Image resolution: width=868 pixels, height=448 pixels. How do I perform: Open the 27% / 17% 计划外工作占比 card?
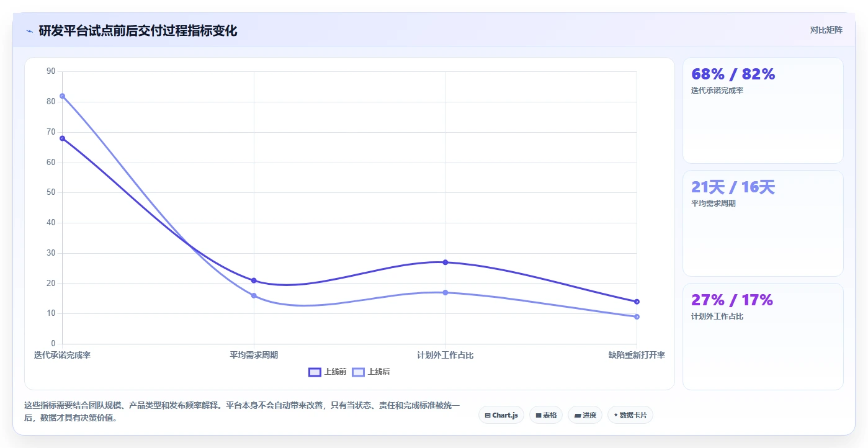[763, 336]
